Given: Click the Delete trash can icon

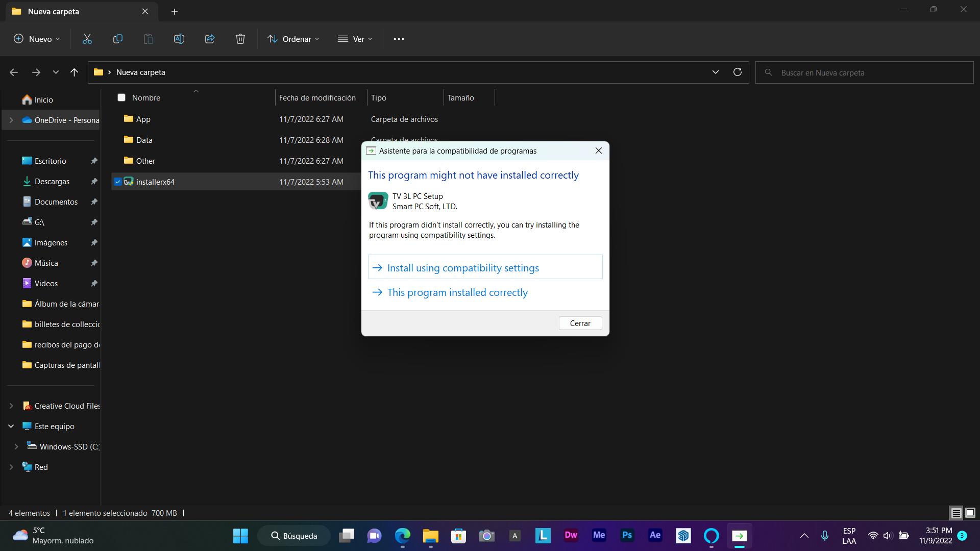Looking at the screenshot, I should (240, 39).
